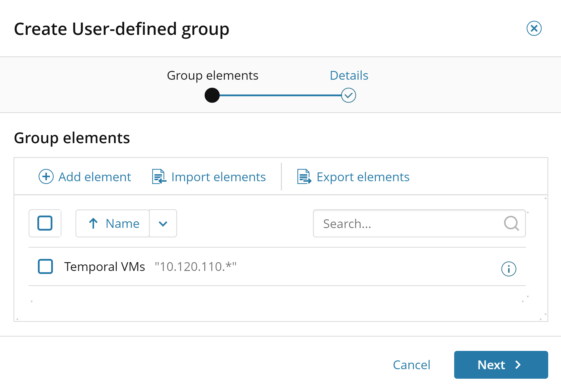Select the Temporal VMs list row
The height and width of the screenshot is (392, 561).
click(x=276, y=267)
